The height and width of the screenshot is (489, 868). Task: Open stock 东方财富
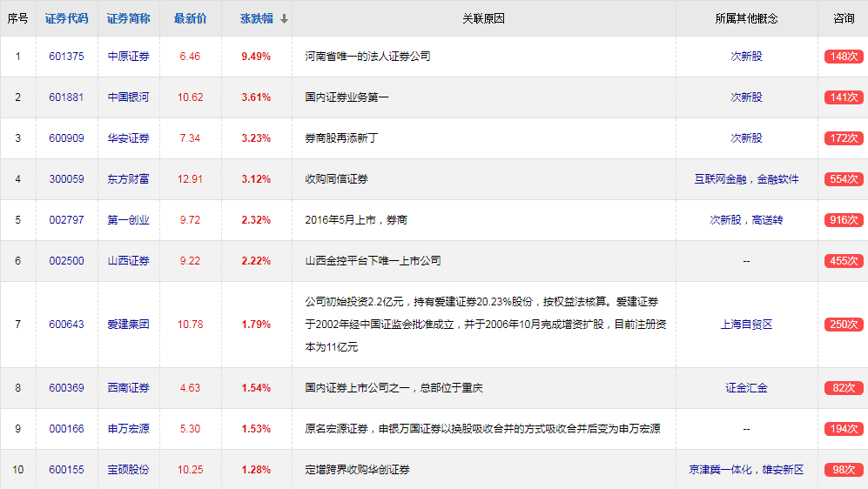tap(129, 179)
